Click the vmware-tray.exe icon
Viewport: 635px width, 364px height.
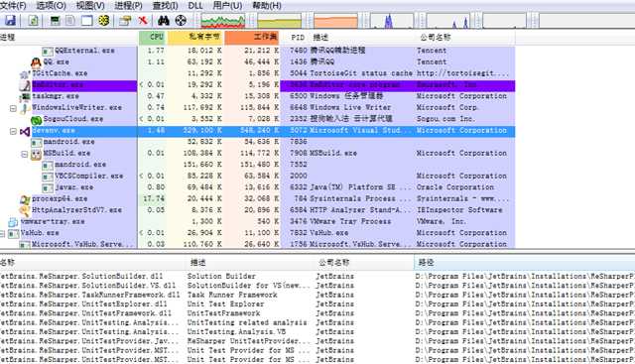[13, 222]
